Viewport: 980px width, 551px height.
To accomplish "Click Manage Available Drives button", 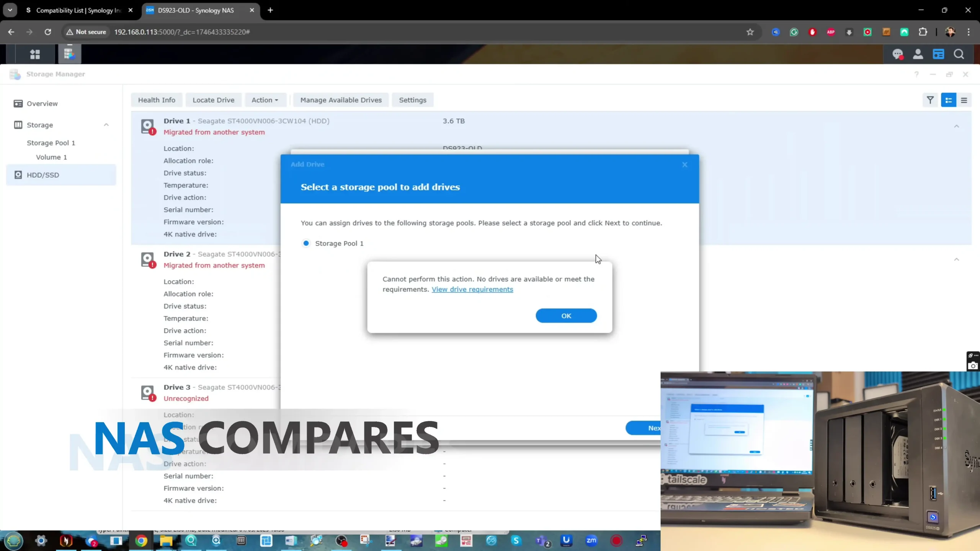I will (x=341, y=100).
